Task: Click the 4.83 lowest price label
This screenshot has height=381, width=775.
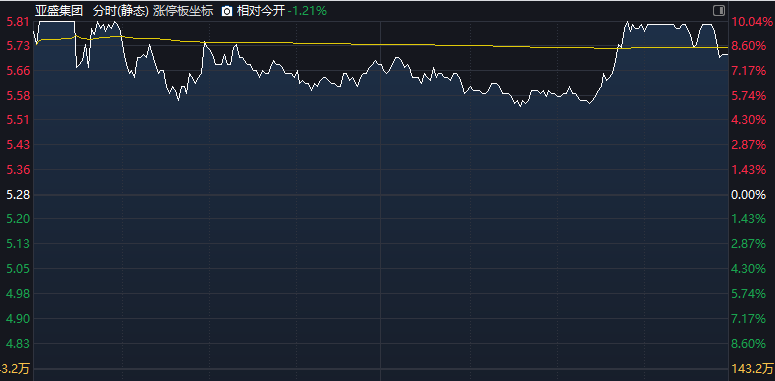Action: coord(17,343)
